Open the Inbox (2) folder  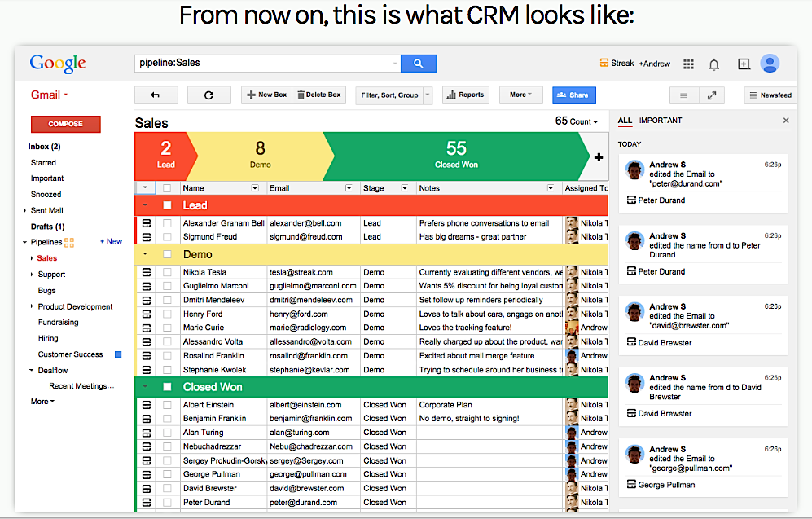tap(45, 147)
